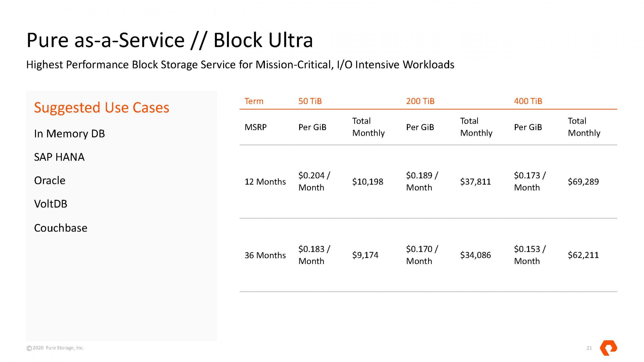Click the slide page number 21

(x=589, y=348)
